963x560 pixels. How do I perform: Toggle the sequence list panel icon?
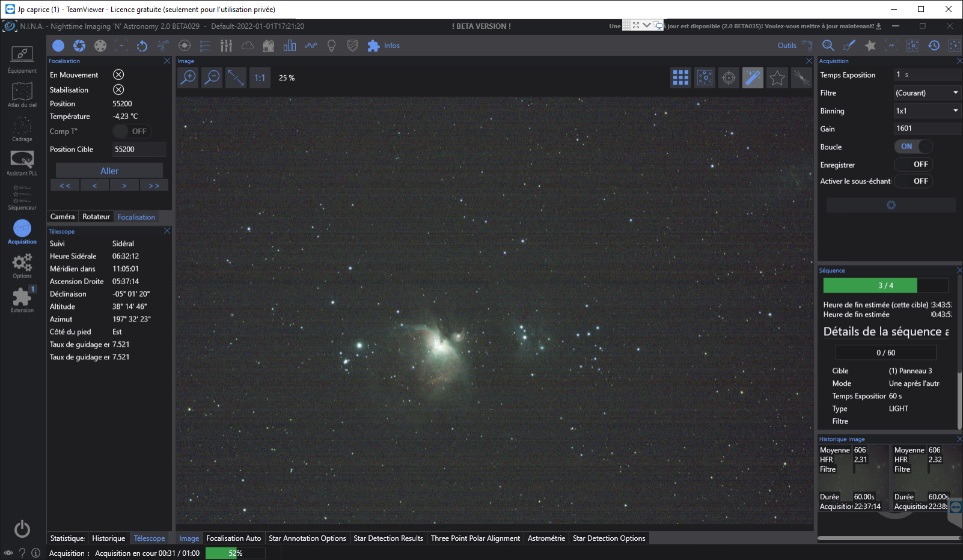click(x=205, y=46)
